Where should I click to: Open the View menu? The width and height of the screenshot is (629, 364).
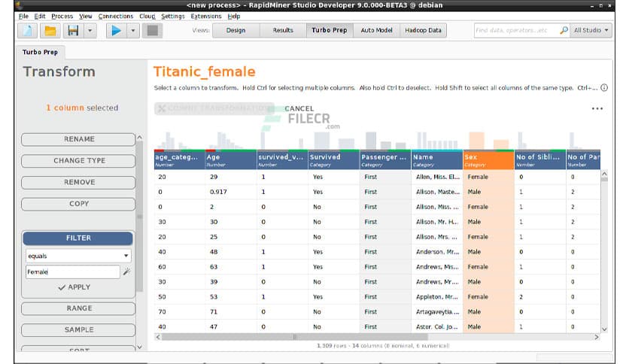click(86, 16)
